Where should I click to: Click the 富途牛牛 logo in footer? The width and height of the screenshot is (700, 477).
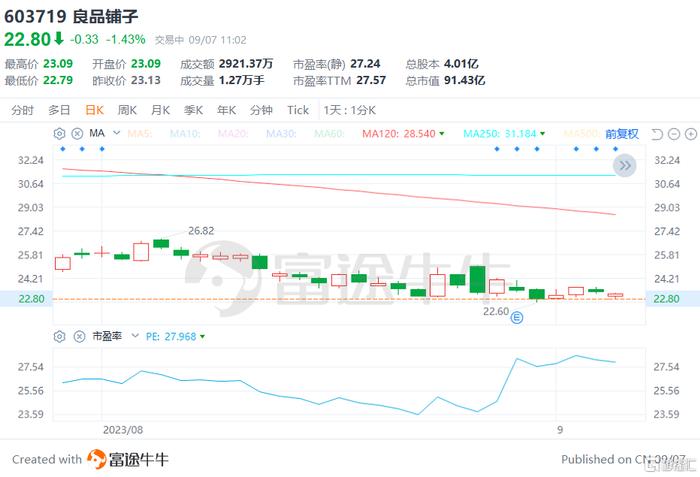pos(128,459)
